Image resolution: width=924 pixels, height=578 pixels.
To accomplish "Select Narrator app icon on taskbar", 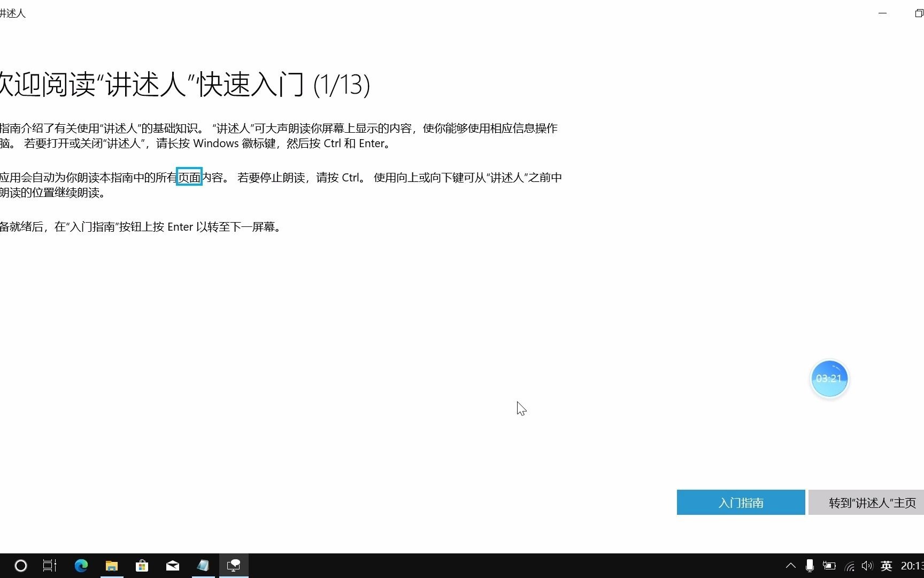I will tap(234, 566).
